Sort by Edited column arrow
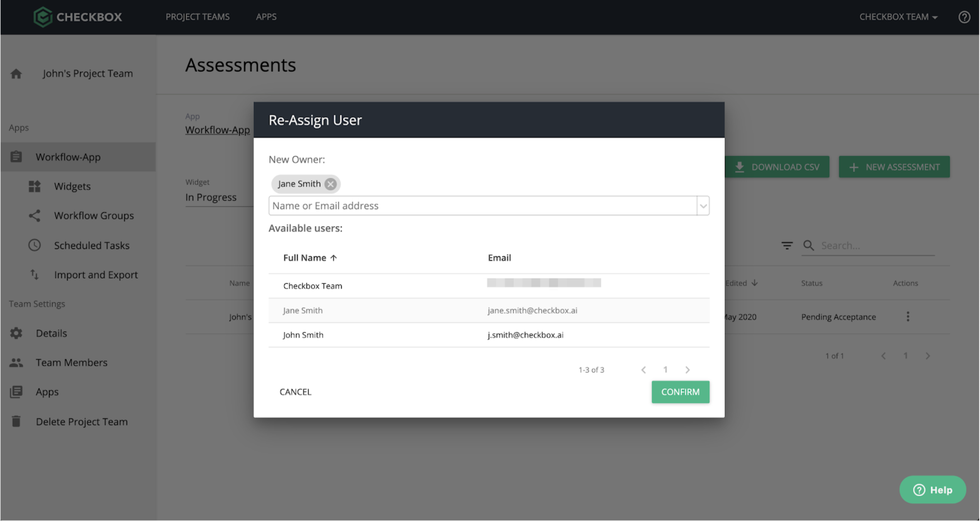This screenshot has width=980, height=522. pos(755,283)
